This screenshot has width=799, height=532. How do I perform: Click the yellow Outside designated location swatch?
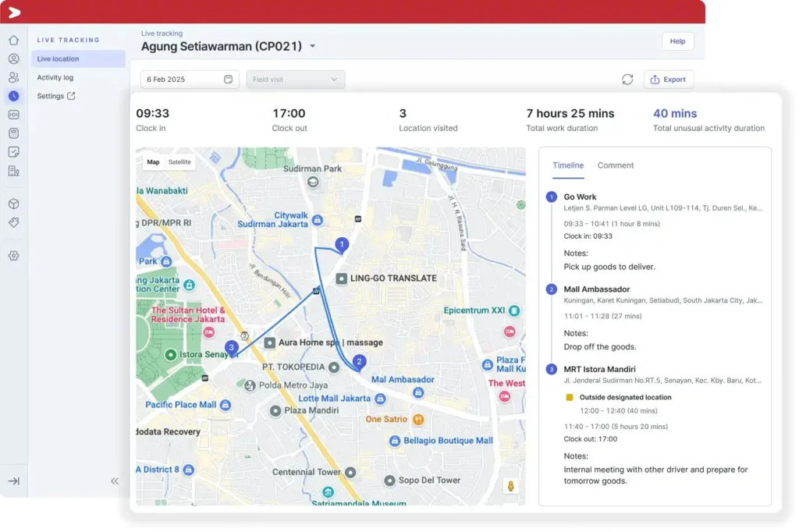[x=570, y=397]
